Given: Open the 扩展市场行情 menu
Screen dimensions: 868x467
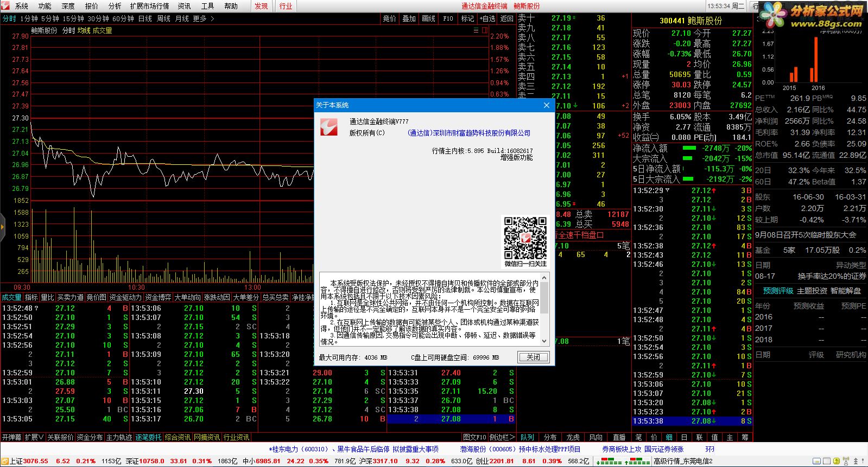Looking at the screenshot, I should coord(149,6).
